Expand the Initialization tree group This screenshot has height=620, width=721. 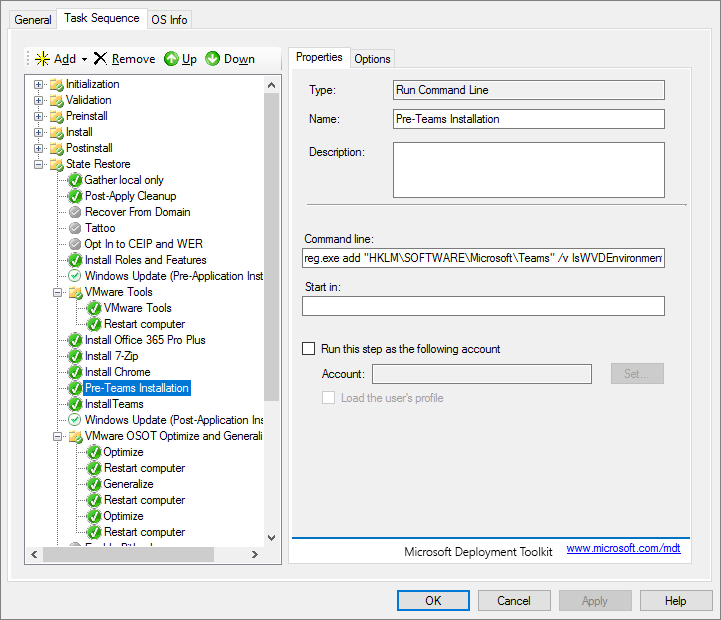coord(39,84)
